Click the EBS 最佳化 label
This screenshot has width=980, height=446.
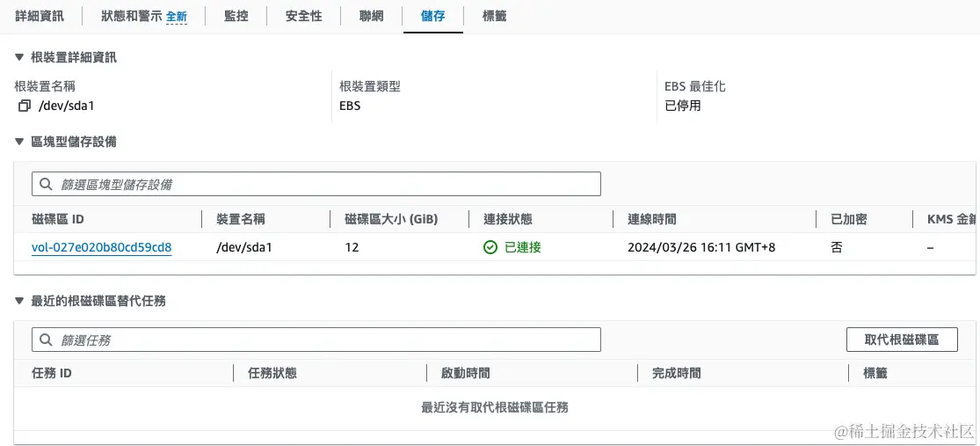coord(695,86)
